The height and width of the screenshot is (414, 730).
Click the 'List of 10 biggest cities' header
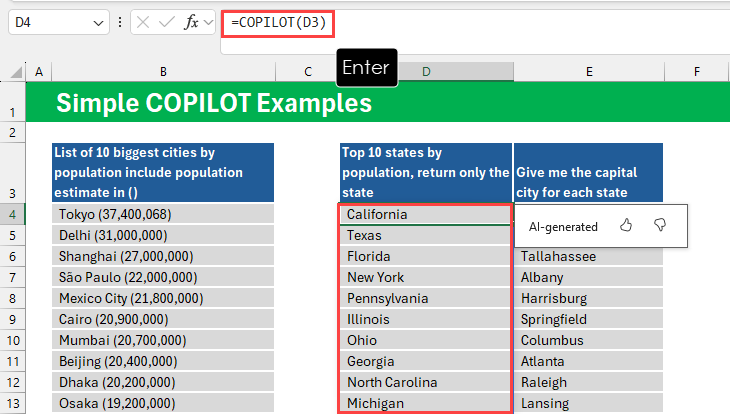click(x=163, y=172)
